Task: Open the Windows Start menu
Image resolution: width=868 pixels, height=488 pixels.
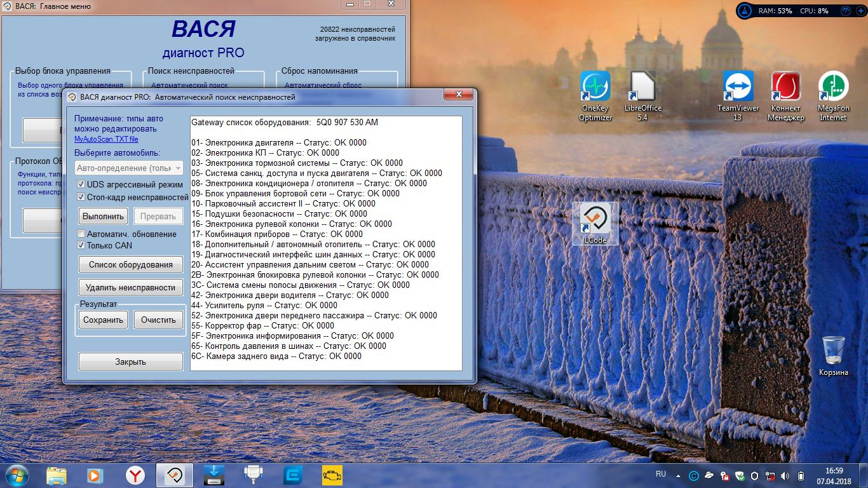Action: 17,475
